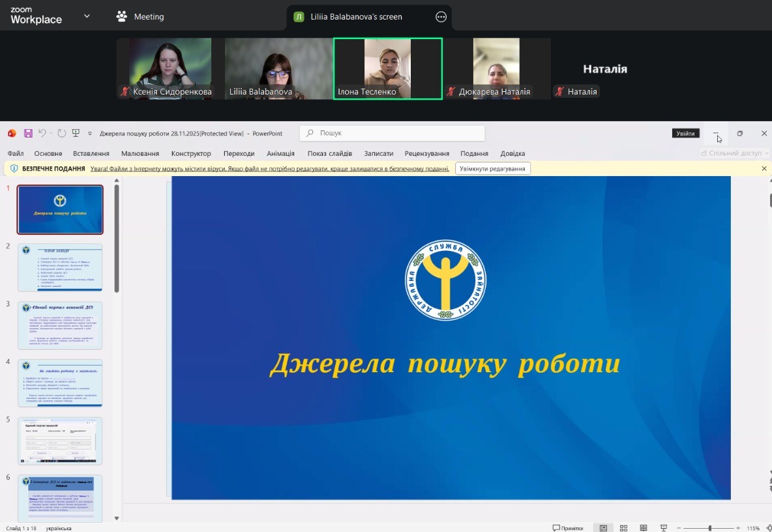Click the Redo/Repeat circular arrow icon
Screen dimensions: 772x532
point(61,134)
